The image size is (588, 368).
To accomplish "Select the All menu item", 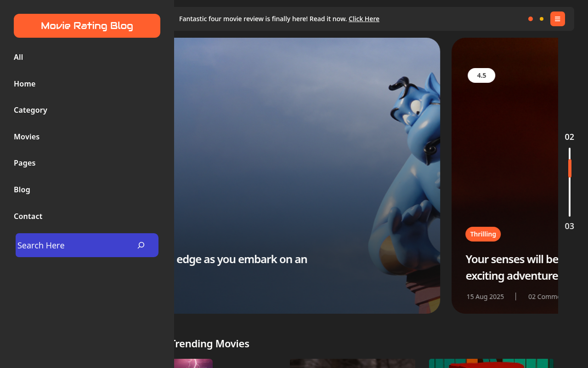I will (x=18, y=57).
